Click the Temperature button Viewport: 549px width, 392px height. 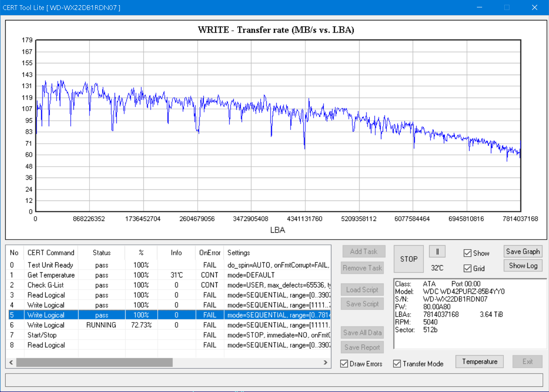480,362
